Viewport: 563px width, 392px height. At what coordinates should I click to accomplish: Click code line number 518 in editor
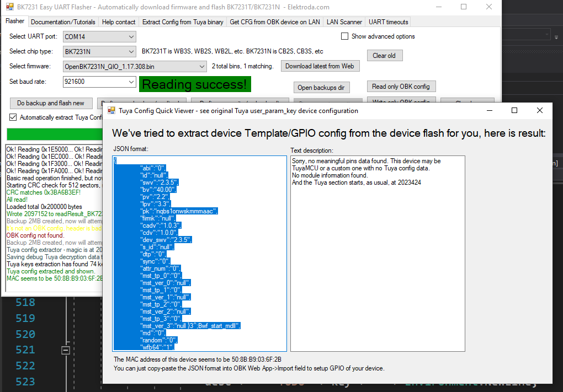tap(25, 302)
